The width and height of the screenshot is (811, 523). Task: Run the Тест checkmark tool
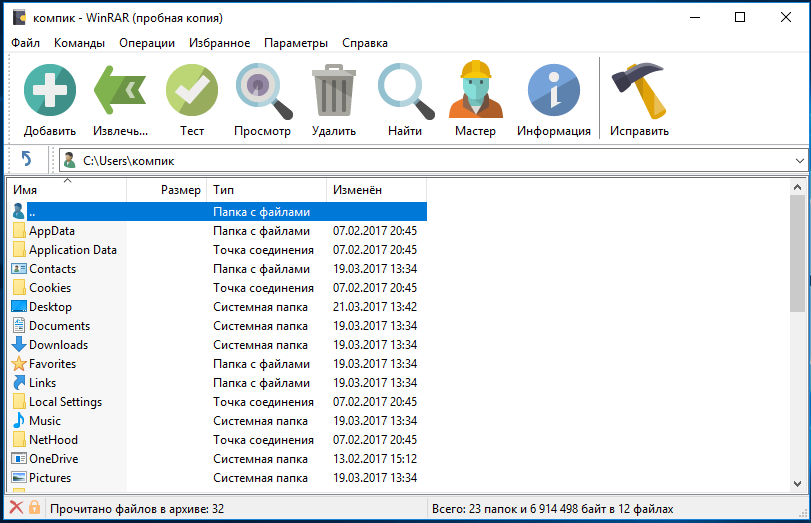coord(192,90)
